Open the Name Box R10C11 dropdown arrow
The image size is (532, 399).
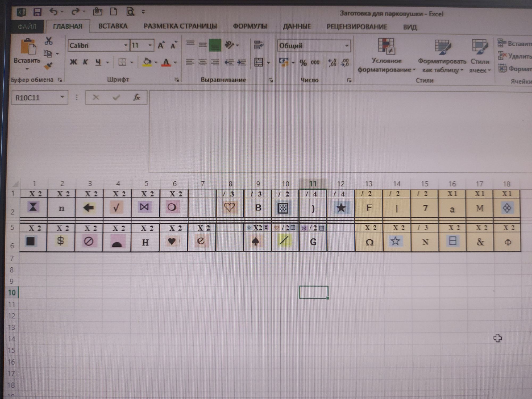[62, 97]
